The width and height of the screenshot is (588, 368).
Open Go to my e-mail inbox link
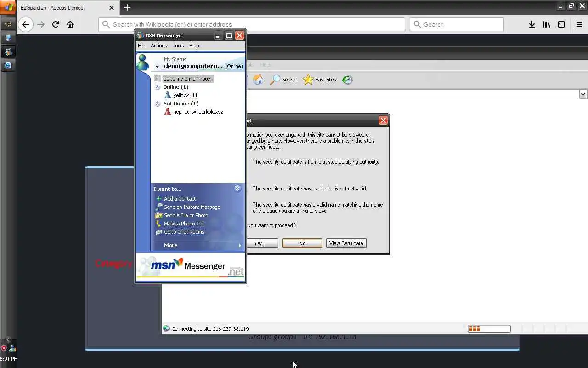[187, 79]
